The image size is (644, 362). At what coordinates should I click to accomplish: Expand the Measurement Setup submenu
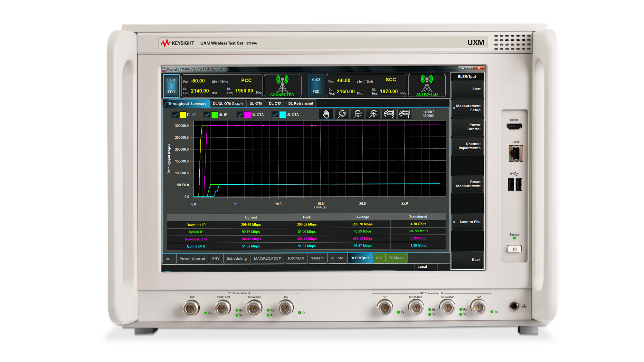(x=467, y=108)
